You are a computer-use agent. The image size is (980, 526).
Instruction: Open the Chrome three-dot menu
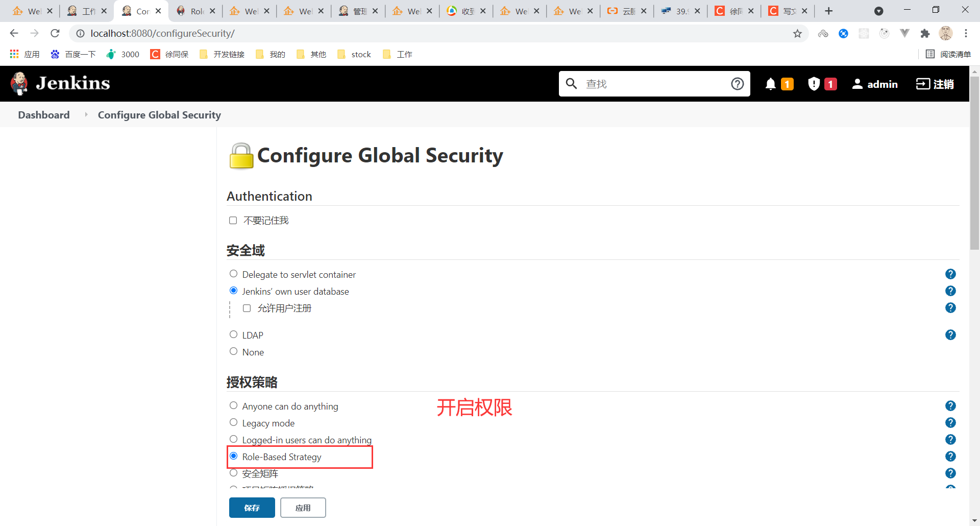coord(966,33)
